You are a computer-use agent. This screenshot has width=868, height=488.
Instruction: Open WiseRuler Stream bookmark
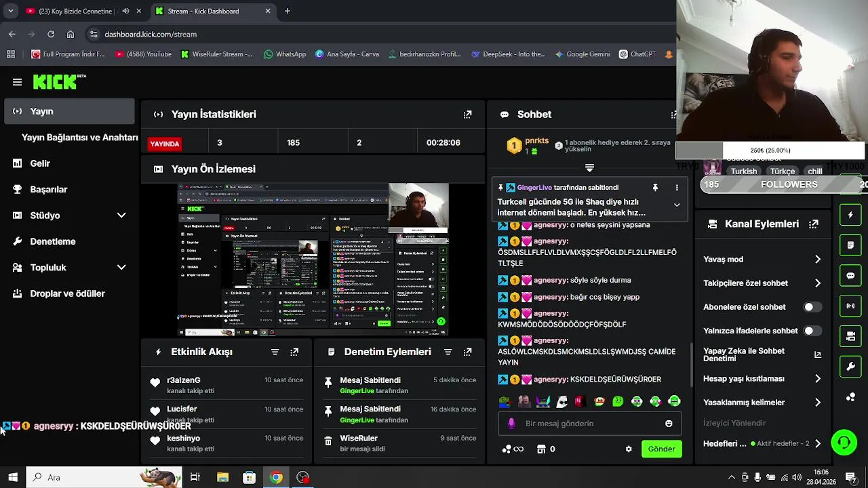tap(216, 54)
